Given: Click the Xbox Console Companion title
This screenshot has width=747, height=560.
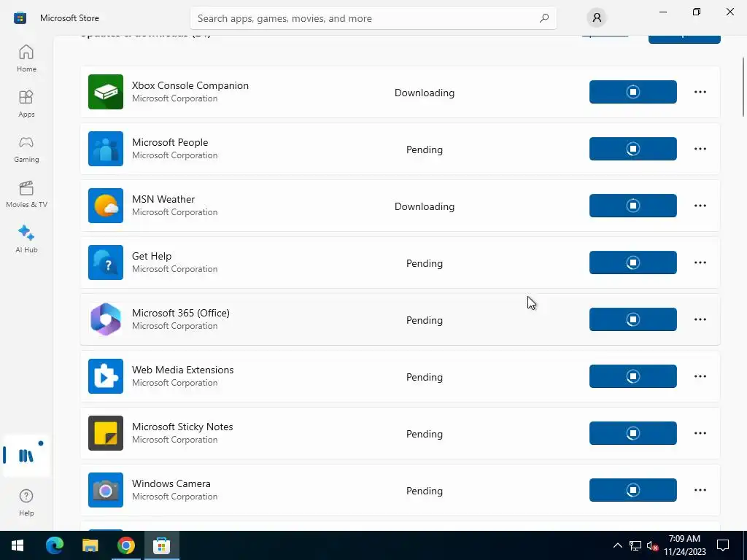Looking at the screenshot, I should tap(190, 85).
